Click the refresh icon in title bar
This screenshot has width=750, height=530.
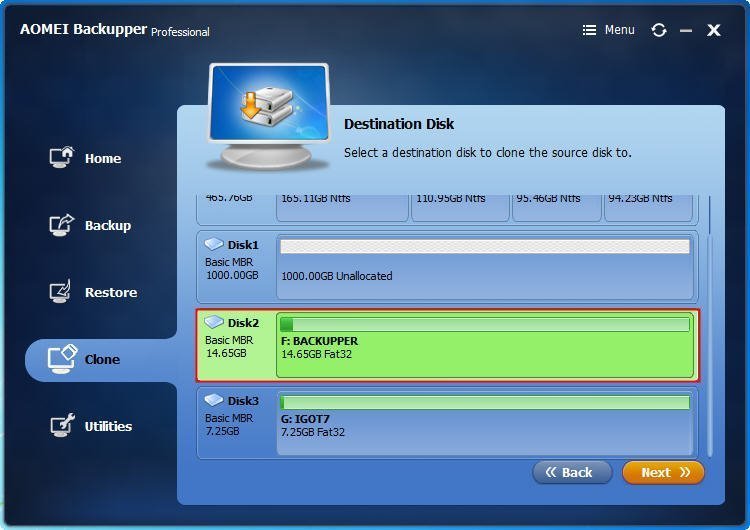point(659,30)
